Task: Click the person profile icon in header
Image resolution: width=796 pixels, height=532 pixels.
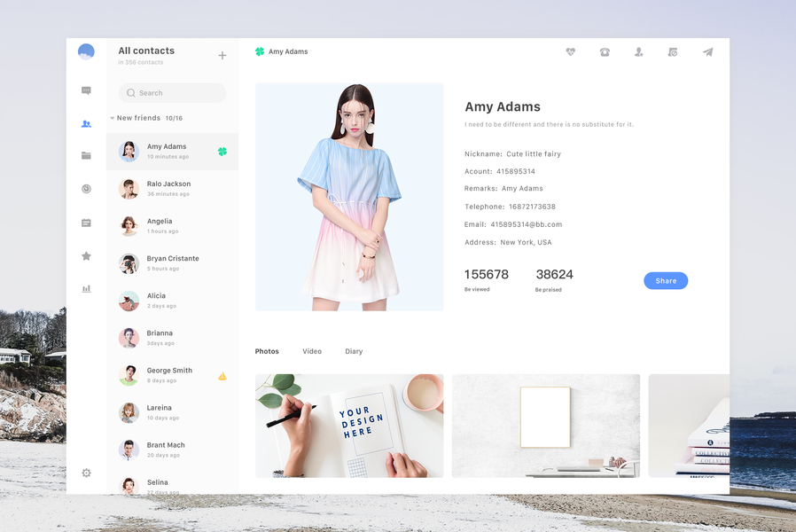Action: tap(638, 51)
